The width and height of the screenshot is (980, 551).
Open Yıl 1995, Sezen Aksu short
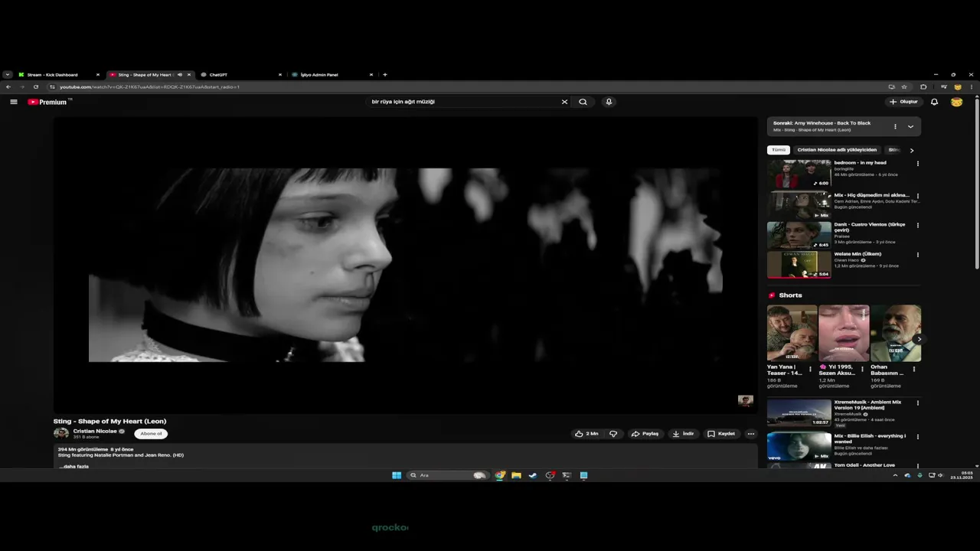844,334
